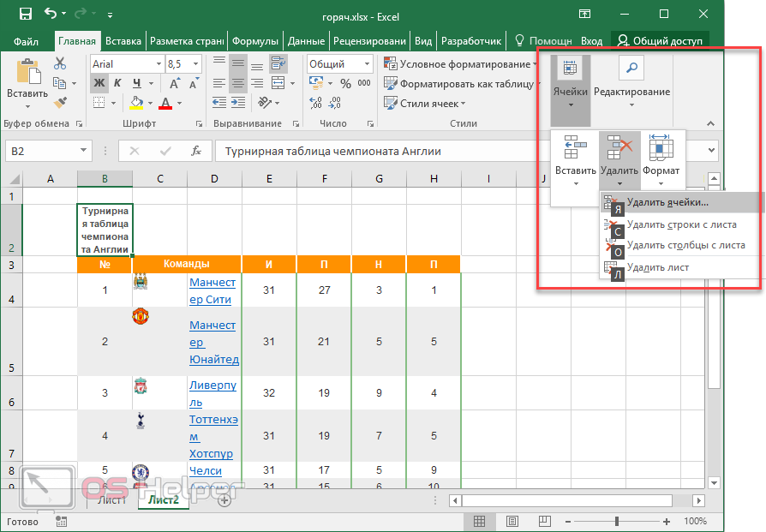This screenshot has height=532, width=766.
Task: Click the insert function fx icon
Action: tap(196, 151)
